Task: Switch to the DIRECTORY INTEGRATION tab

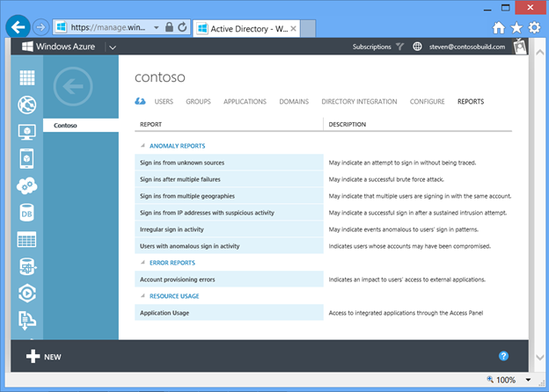Action: tap(359, 102)
